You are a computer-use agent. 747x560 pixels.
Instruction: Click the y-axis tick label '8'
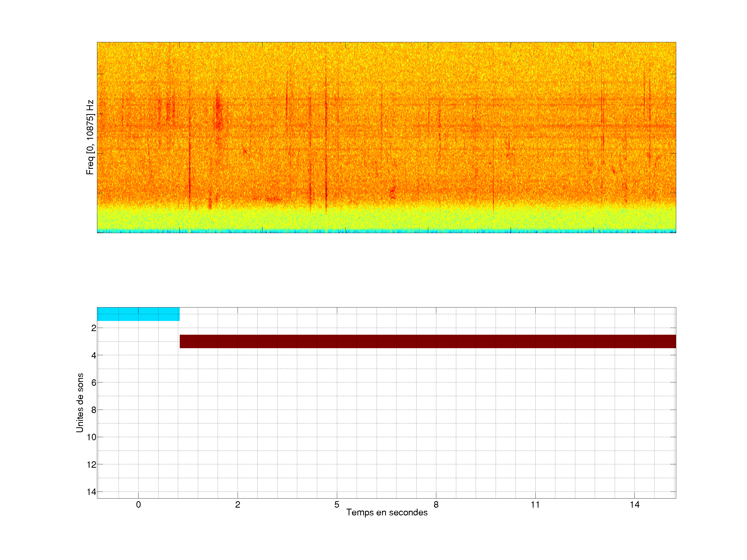94,410
